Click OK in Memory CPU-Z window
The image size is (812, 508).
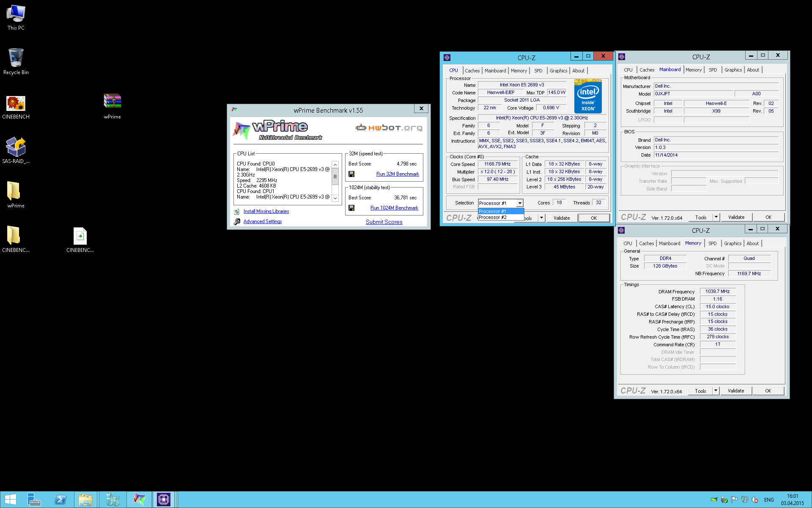tap(768, 391)
